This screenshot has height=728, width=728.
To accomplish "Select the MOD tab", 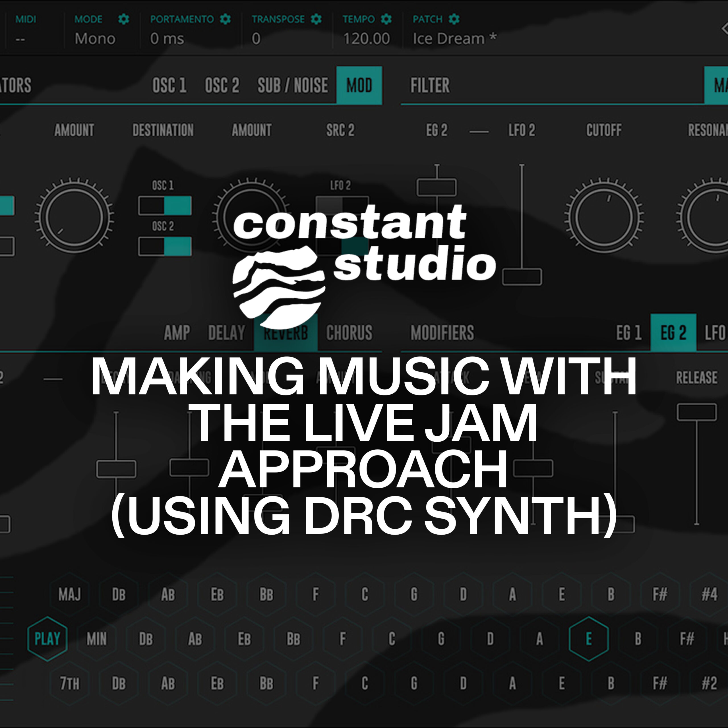I will [359, 85].
